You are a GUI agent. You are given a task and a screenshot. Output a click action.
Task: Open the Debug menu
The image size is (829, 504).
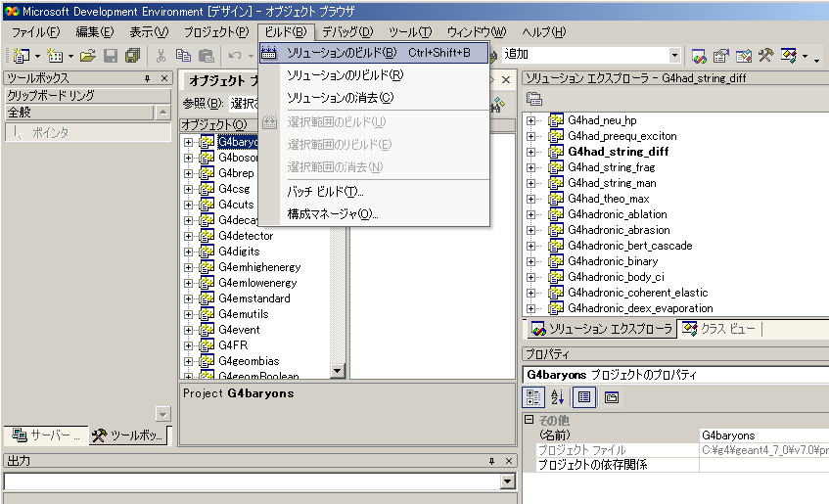pyautogui.click(x=347, y=32)
